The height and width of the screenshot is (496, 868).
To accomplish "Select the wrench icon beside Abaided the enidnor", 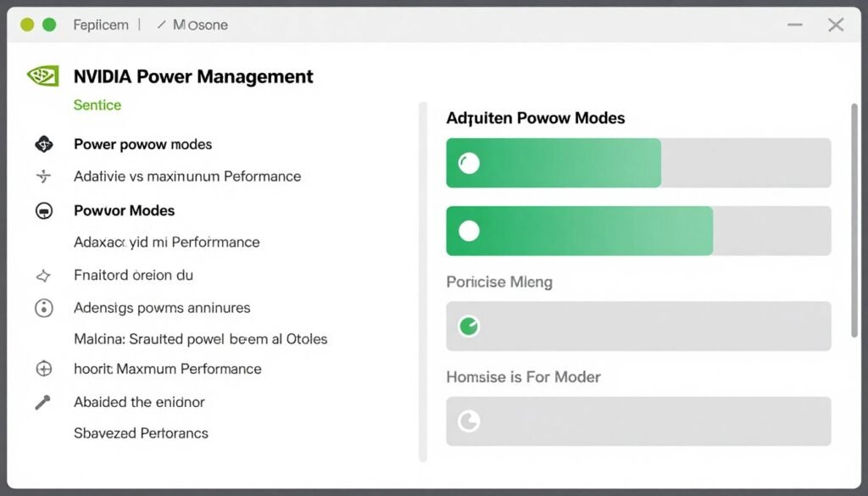I will point(42,402).
